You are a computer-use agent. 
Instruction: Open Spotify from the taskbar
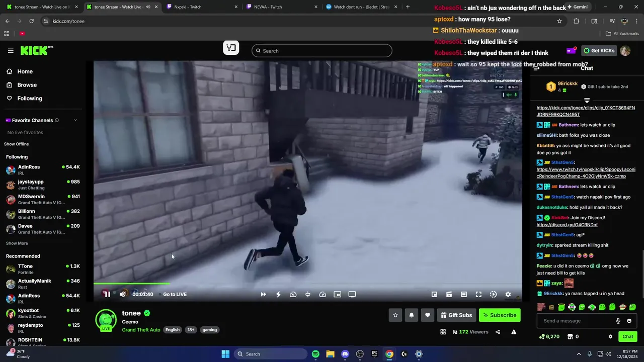(315, 354)
